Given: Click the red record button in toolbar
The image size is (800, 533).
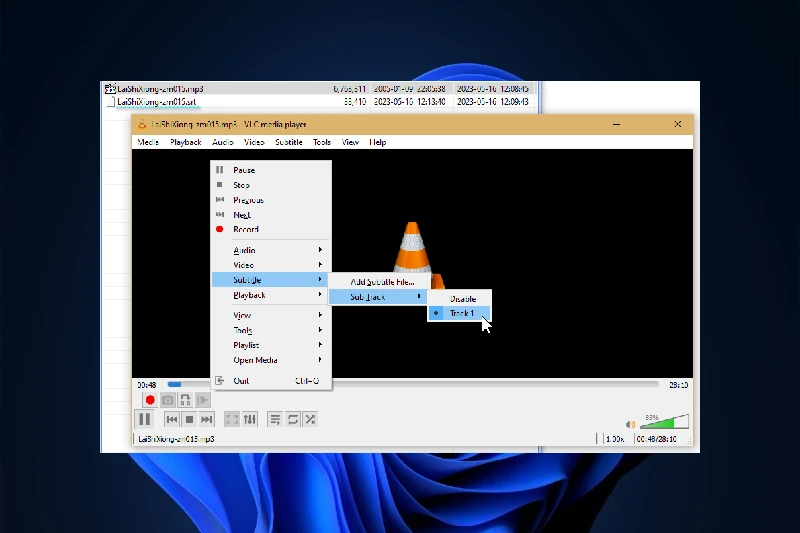Looking at the screenshot, I should (x=149, y=400).
